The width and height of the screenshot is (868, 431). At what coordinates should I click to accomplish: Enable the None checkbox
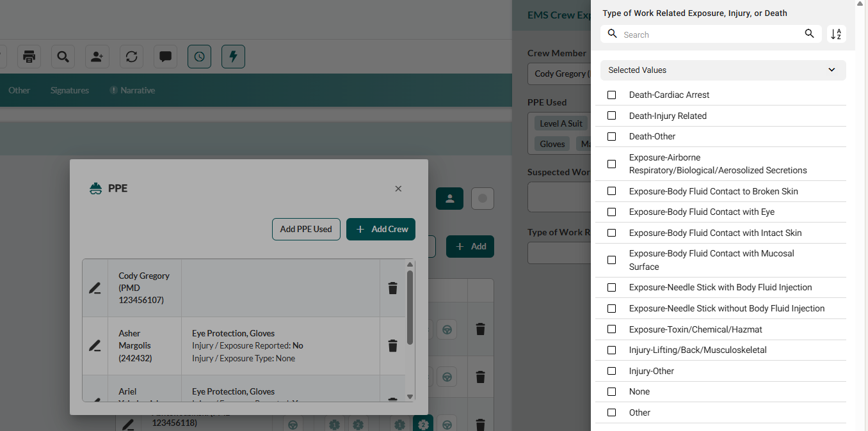[611, 391]
